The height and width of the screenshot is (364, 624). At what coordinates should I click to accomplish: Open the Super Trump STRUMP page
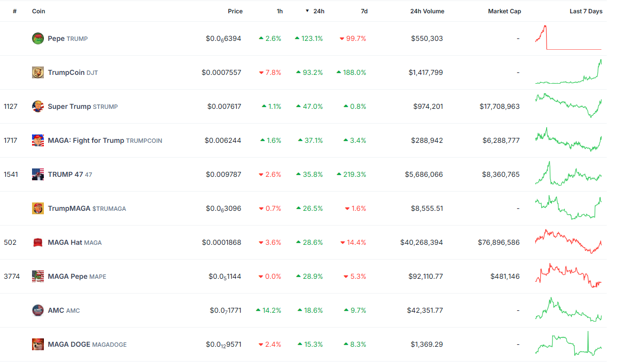[82, 106]
